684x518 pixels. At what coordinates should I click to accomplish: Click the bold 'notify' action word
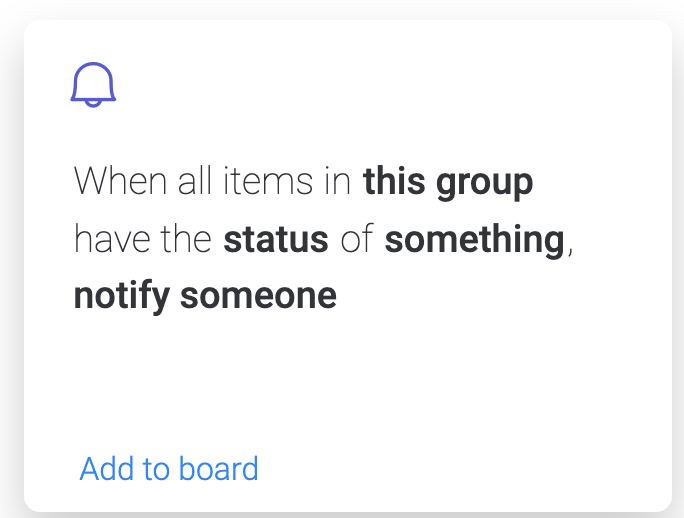122,297
